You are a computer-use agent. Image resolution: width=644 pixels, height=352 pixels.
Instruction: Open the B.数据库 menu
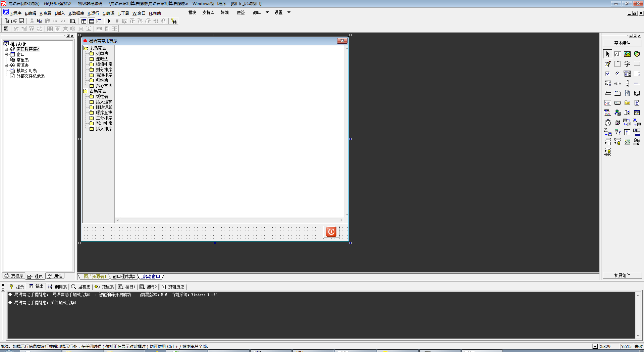click(76, 13)
